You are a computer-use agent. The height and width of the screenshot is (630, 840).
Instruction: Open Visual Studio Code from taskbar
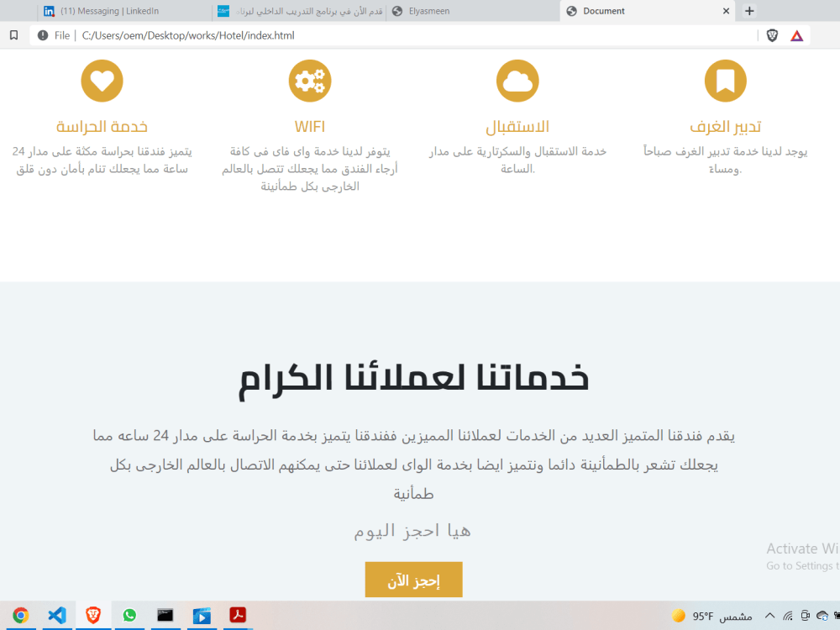click(x=57, y=615)
